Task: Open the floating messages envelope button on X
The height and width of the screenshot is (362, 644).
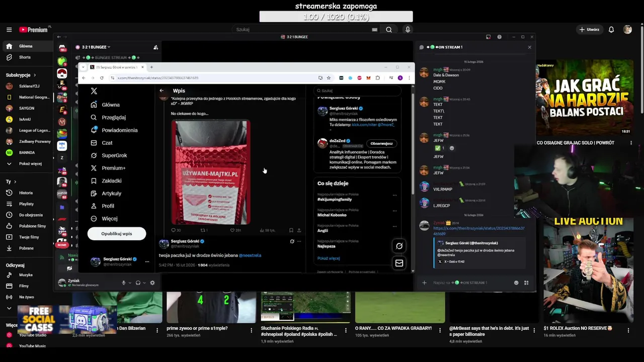Action: coord(399,263)
